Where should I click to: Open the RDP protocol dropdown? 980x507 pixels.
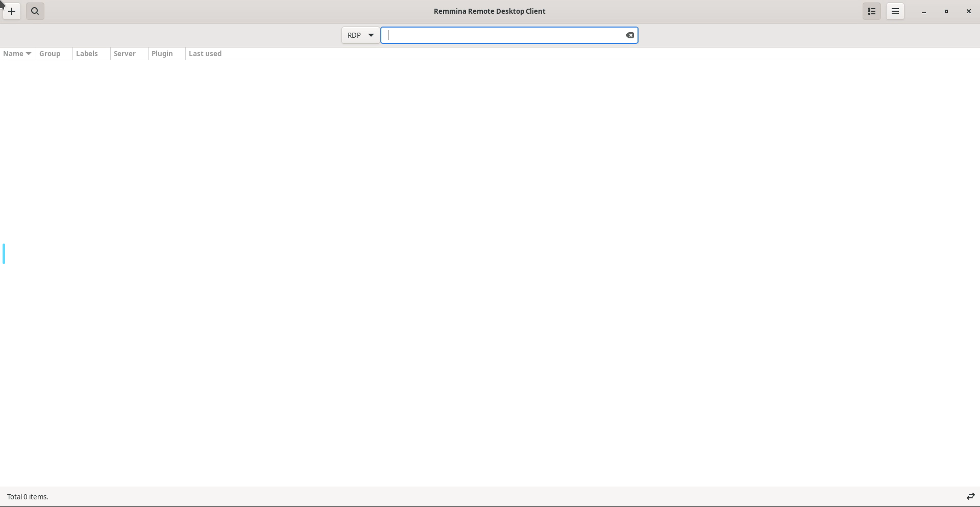click(x=360, y=35)
